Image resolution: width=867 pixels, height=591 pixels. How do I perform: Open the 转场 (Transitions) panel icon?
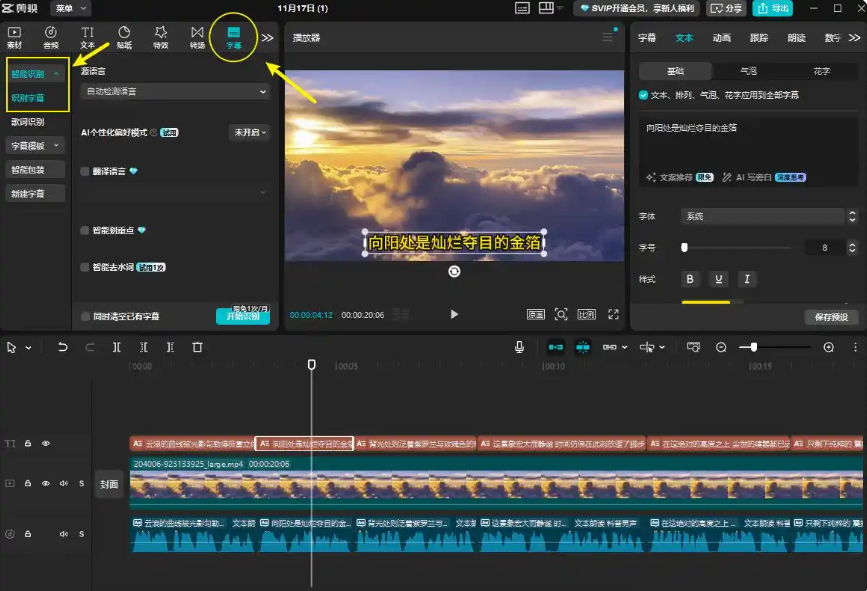pyautogui.click(x=197, y=37)
